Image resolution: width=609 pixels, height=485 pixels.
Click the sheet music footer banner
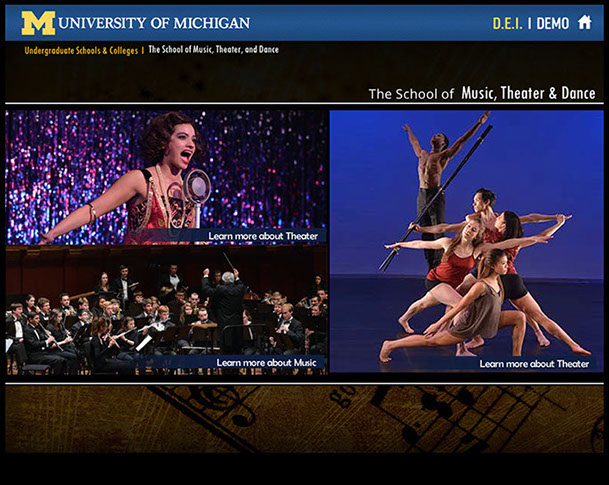[304, 419]
